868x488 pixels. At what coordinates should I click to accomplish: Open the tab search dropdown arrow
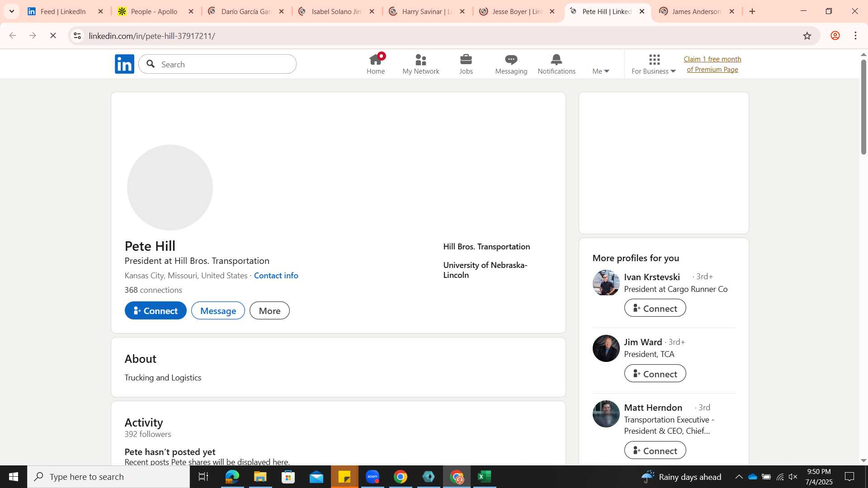(x=12, y=11)
